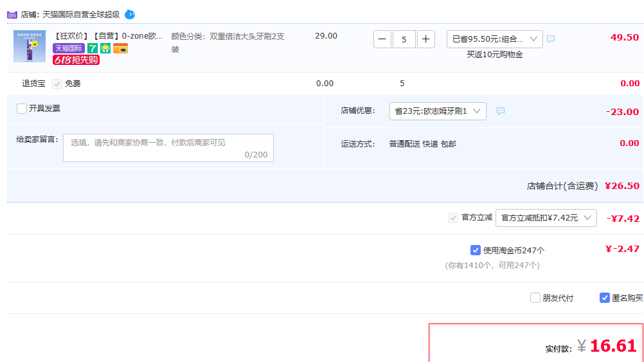This screenshot has height=362, width=644.
Task: Open the 官方立减抵扣¥7.42元 dropdown
Action: coord(546,218)
